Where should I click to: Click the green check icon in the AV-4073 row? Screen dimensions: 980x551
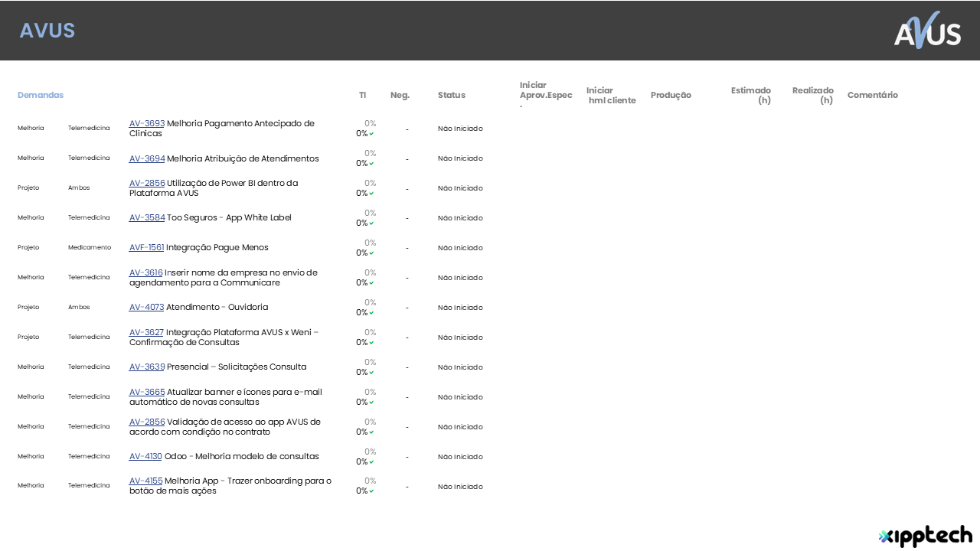(371, 313)
